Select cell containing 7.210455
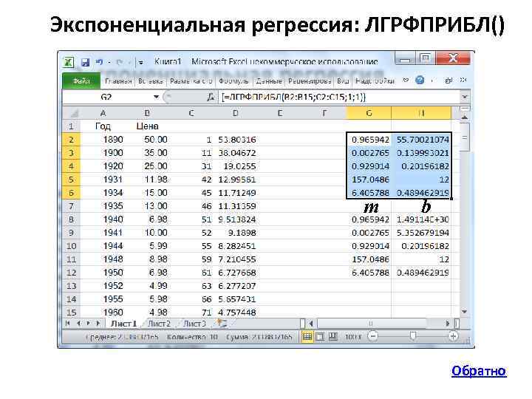 236,259
